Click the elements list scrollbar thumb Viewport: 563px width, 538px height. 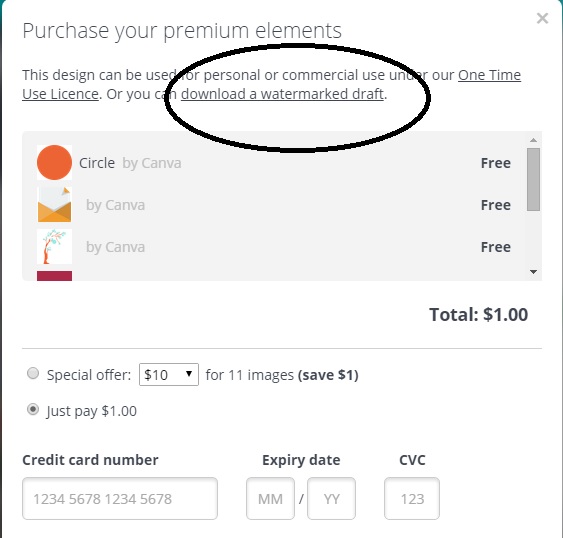point(534,180)
